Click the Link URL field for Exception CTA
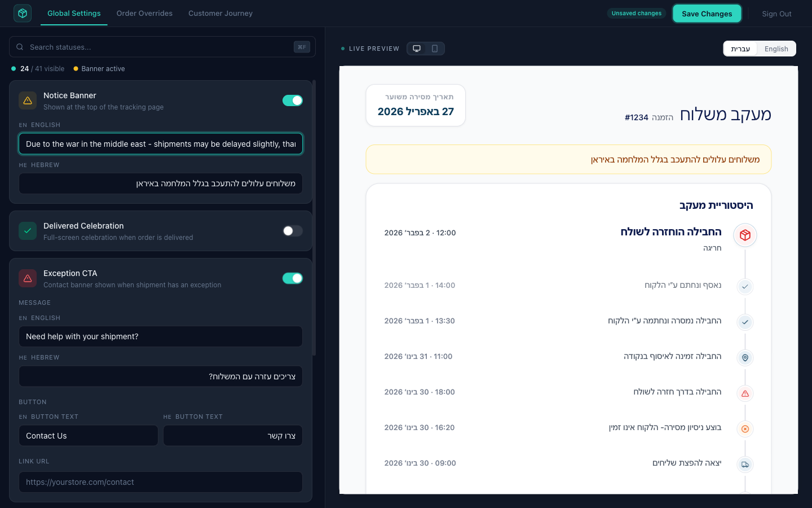 (x=161, y=482)
